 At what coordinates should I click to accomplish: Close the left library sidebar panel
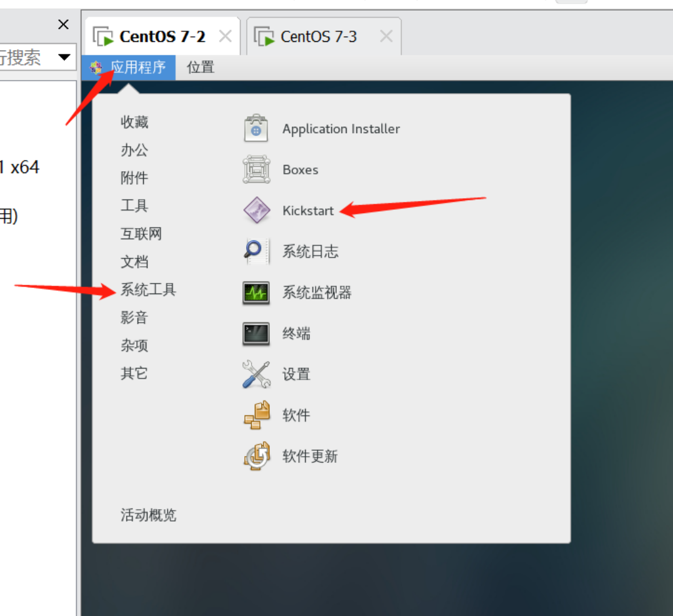[x=63, y=24]
